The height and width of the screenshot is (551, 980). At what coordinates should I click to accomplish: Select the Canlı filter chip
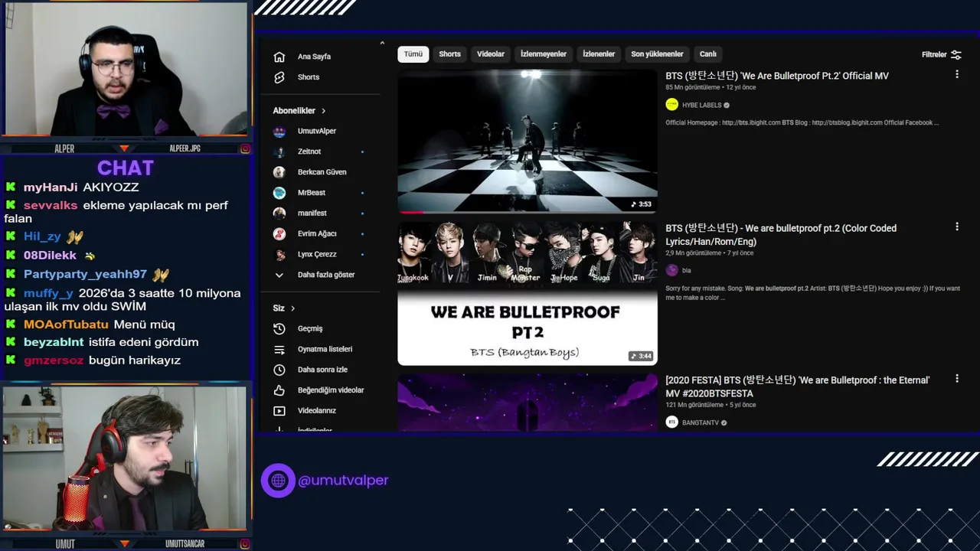tap(708, 54)
